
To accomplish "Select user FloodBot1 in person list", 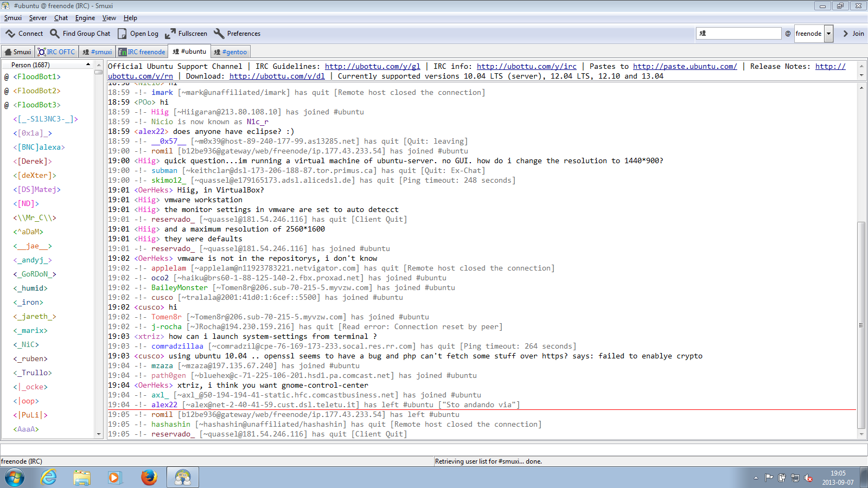I will coord(37,77).
